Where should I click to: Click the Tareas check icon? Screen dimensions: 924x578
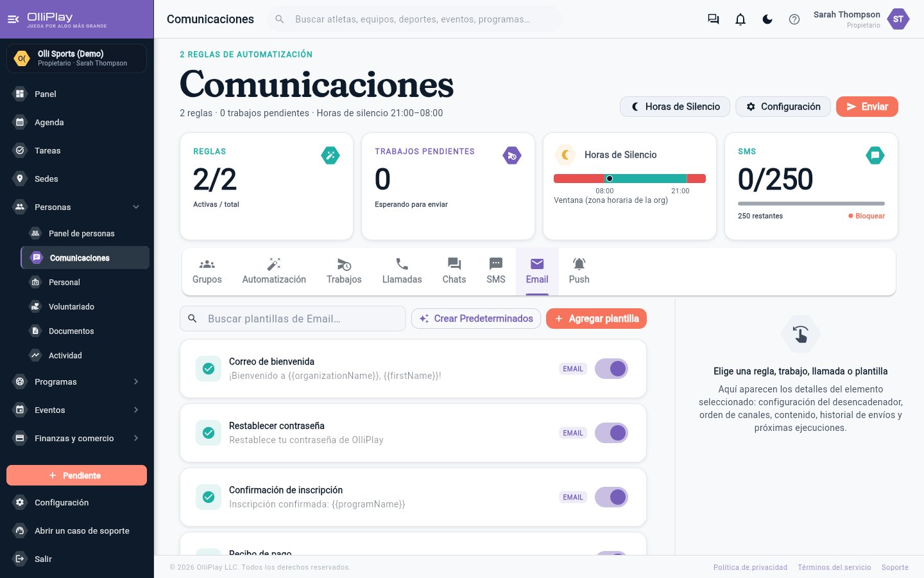20,150
